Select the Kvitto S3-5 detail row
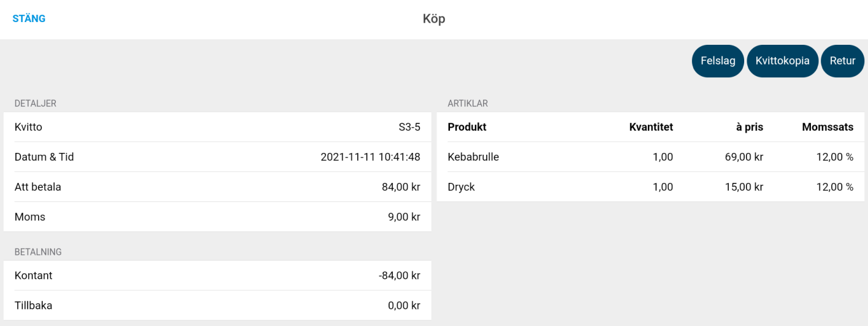This screenshot has width=868, height=326. [218, 127]
